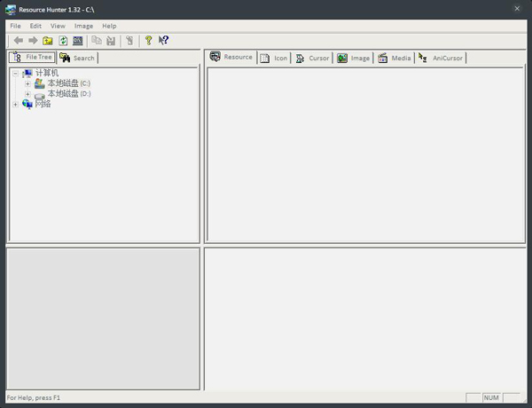Switch to the File Tree tab
This screenshot has width=532, height=408.
32,57
